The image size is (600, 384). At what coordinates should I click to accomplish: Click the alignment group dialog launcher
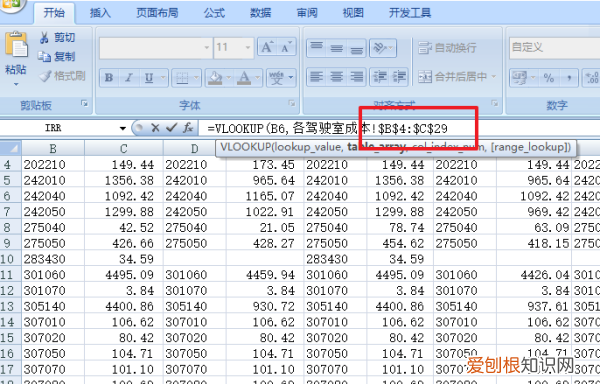click(x=495, y=103)
